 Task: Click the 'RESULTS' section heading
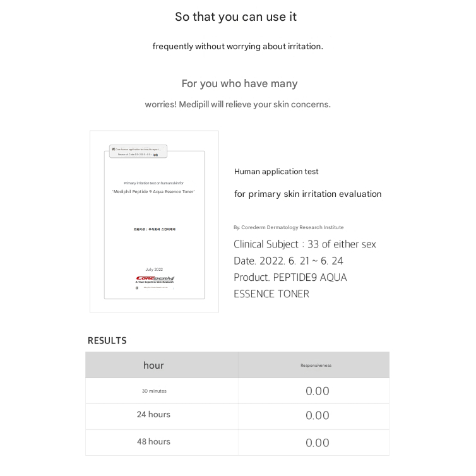[107, 341]
